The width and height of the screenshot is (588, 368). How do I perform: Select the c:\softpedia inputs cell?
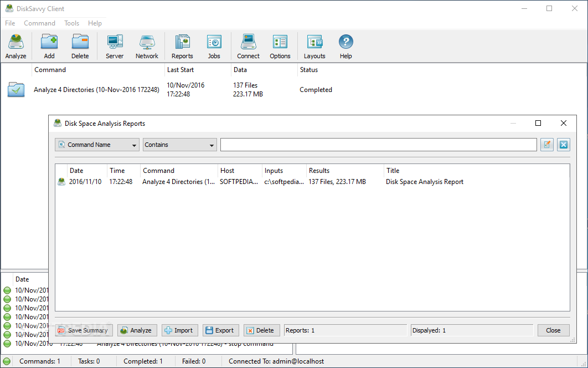[x=284, y=182]
